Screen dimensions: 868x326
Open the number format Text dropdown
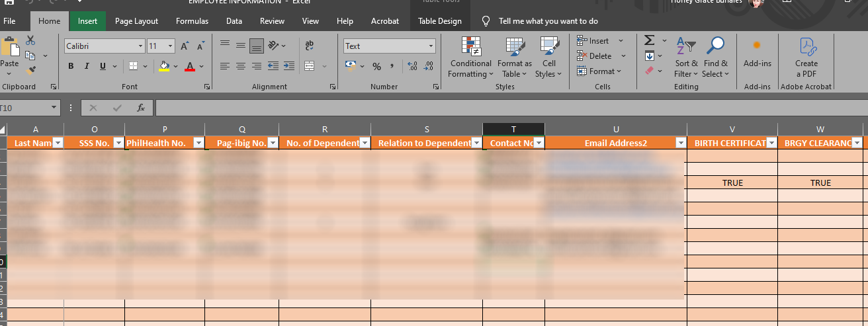[431, 46]
